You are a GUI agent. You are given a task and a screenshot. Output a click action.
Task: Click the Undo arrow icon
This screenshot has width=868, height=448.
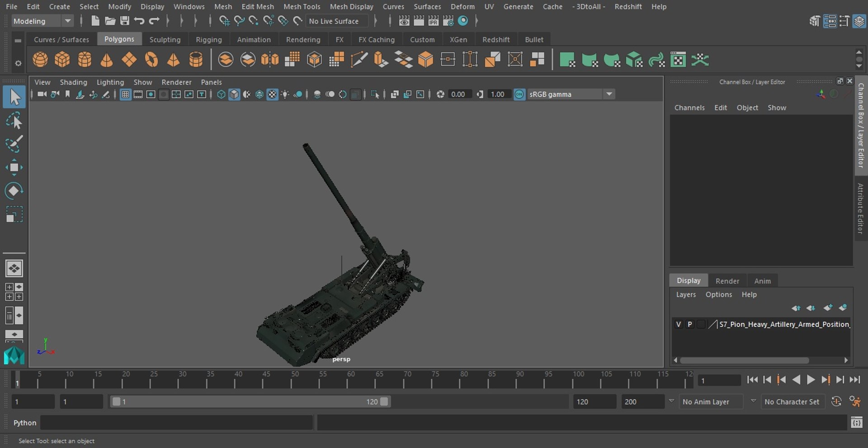139,21
